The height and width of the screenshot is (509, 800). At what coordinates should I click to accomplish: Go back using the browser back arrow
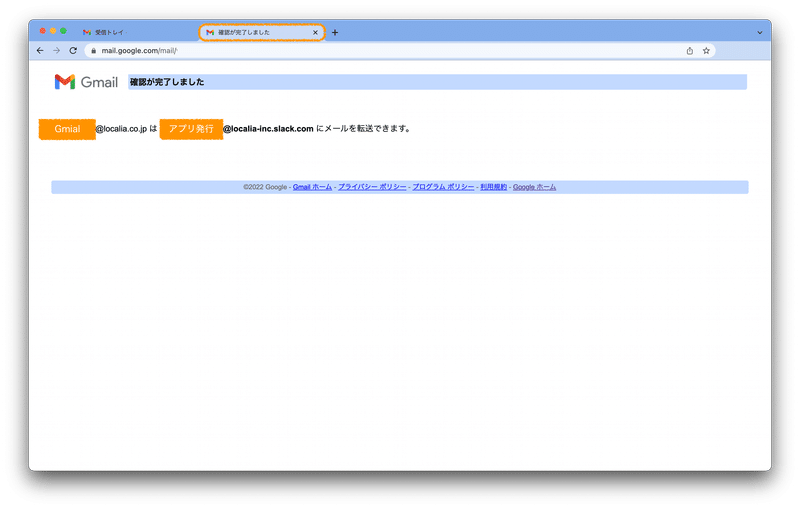40,50
